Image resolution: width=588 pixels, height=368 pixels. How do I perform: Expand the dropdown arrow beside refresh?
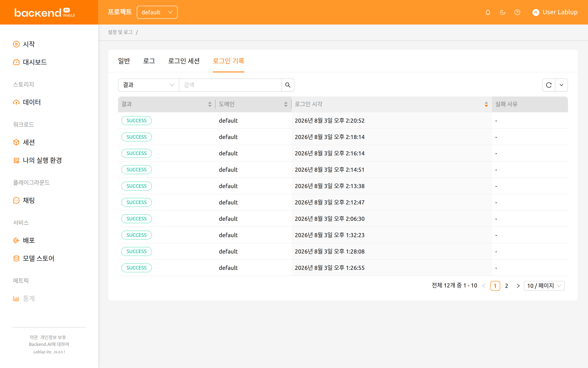pyautogui.click(x=561, y=85)
